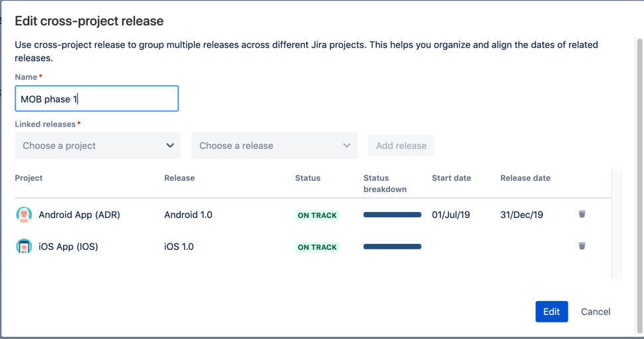Open the Choose a project dropdown
Image resolution: width=644 pixels, height=339 pixels.
(98, 146)
